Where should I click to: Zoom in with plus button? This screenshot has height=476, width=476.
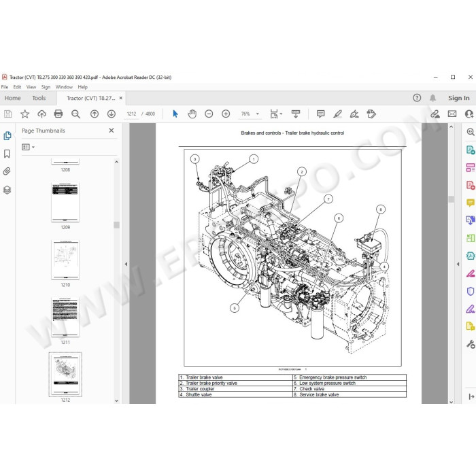[x=226, y=114]
